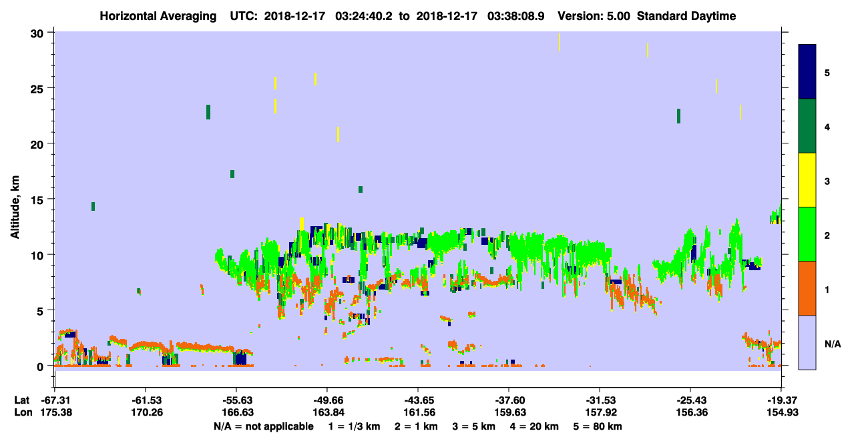This screenshot has height=445, width=868.
Task: Click the longitude value 166.63
Action: coord(237,412)
